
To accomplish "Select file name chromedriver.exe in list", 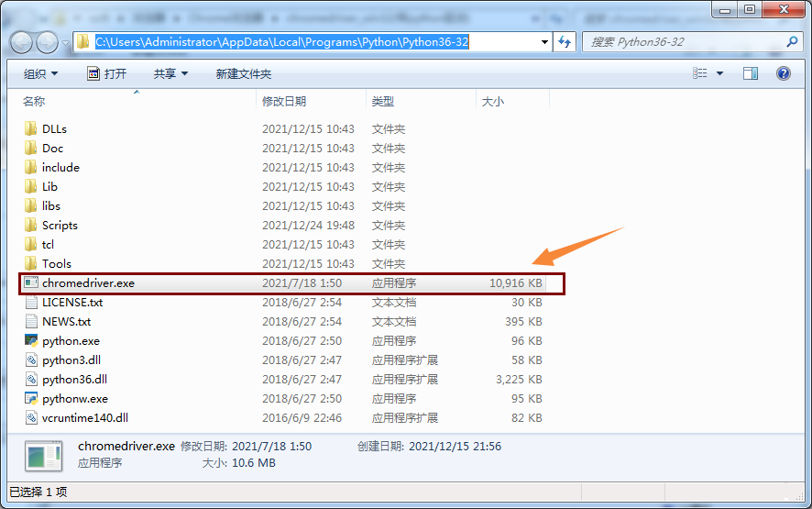I will (x=89, y=283).
